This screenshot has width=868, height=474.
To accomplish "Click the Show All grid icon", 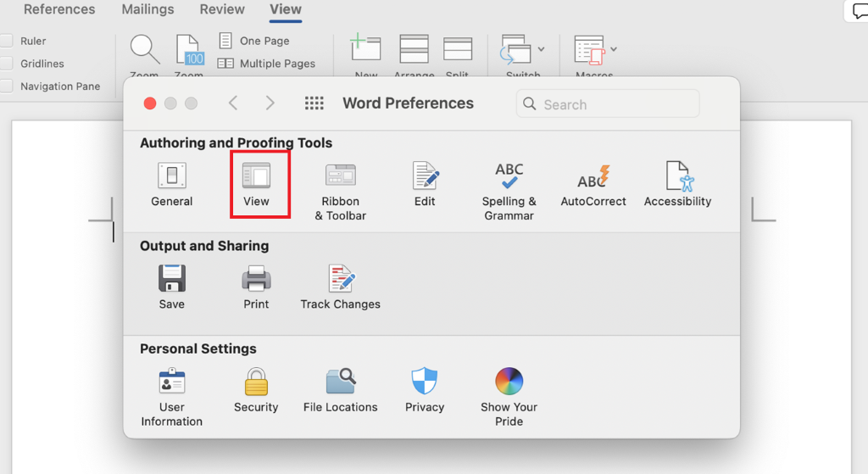I will tap(314, 103).
